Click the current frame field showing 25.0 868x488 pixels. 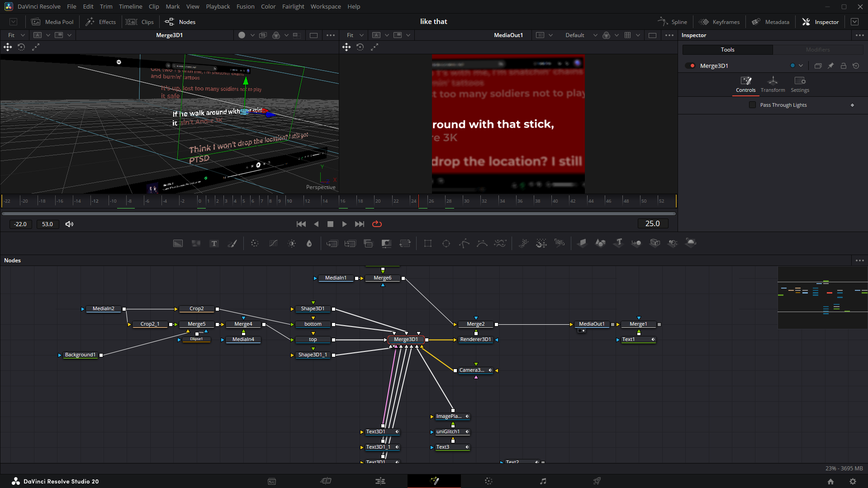point(653,223)
